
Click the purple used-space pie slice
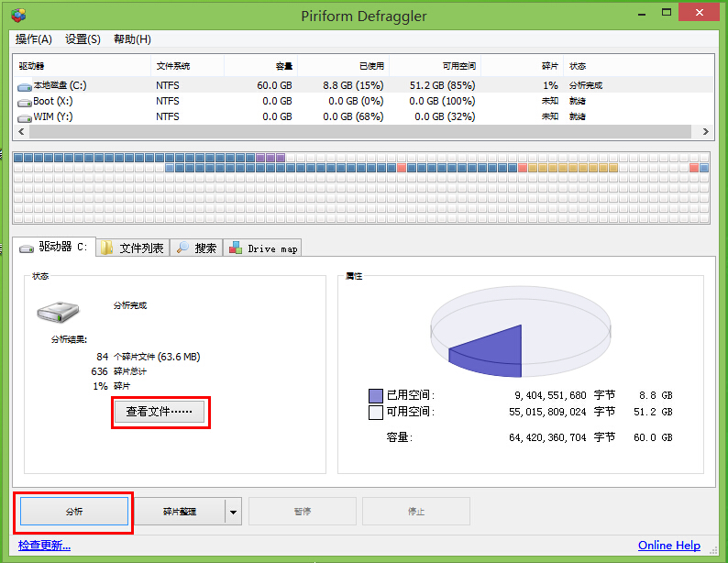point(494,353)
